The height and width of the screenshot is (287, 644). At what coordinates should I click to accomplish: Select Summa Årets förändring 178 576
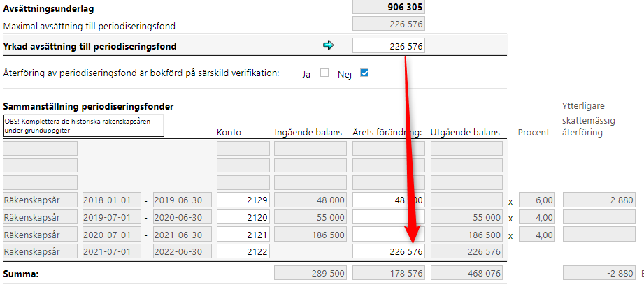click(388, 272)
